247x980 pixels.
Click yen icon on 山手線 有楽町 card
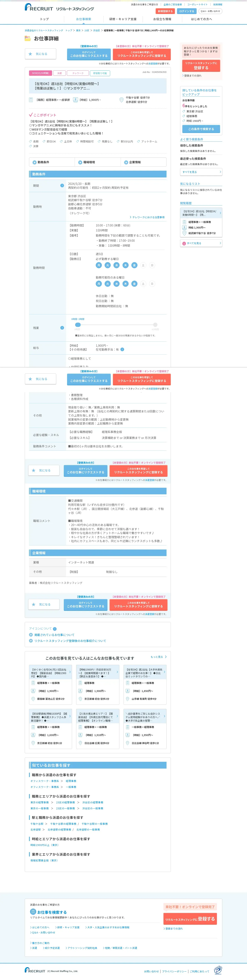pyautogui.click(x=127, y=691)
